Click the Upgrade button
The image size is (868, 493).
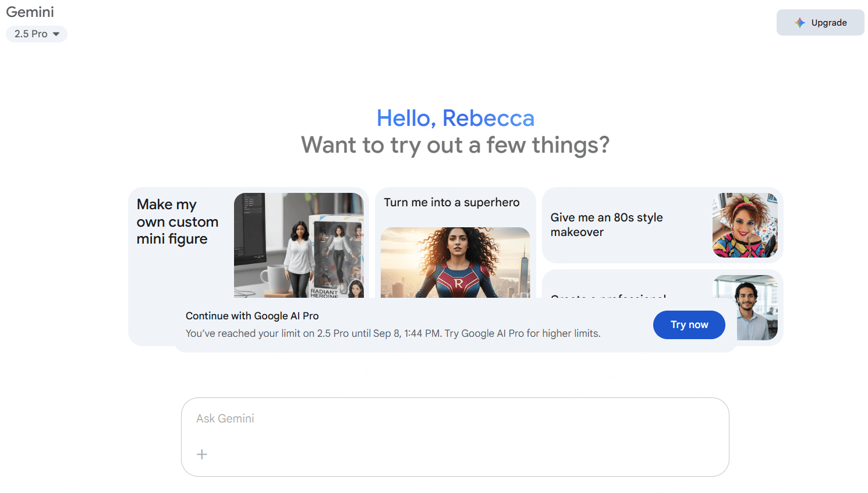[820, 23]
